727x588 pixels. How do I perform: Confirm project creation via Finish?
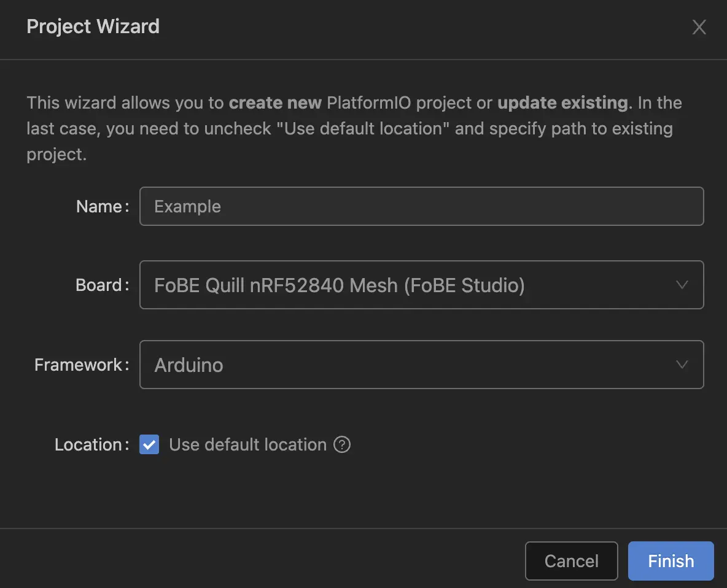[x=671, y=560]
